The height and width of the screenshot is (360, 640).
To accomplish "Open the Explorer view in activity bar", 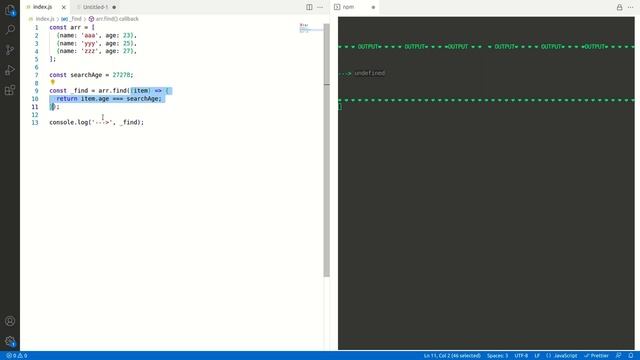I will 10,10.
